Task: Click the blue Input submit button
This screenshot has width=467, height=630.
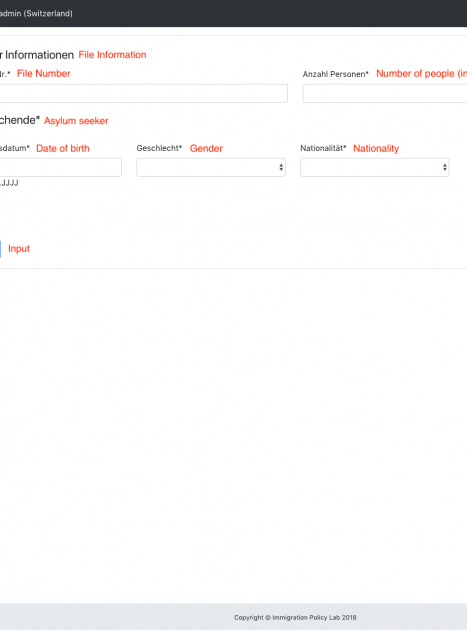Action: coord(0,249)
